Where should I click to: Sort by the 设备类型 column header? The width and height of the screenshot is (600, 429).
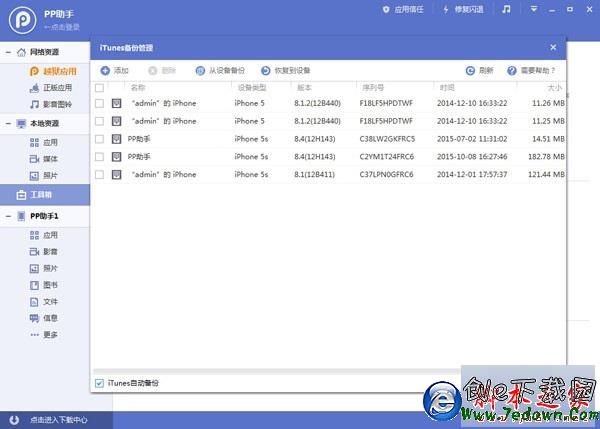tap(252, 88)
